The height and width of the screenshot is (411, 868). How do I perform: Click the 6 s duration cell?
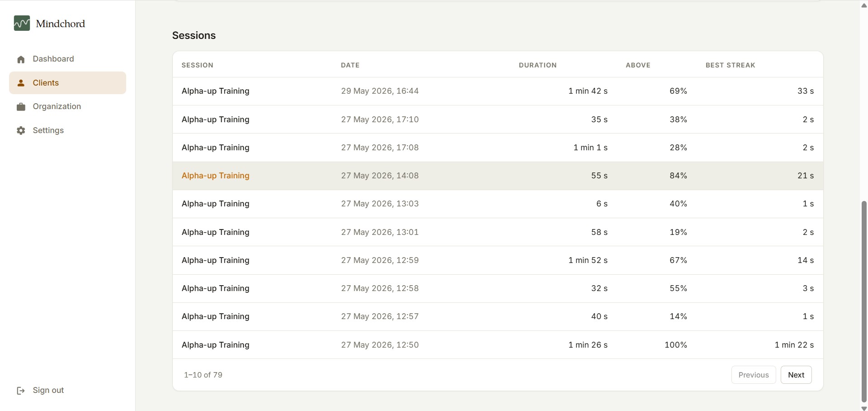(x=602, y=204)
